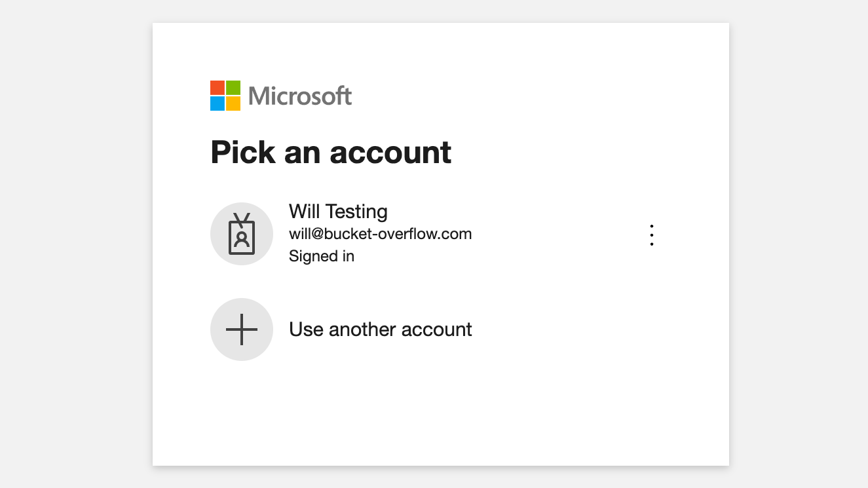Open the three-dot account options menu

coord(651,235)
